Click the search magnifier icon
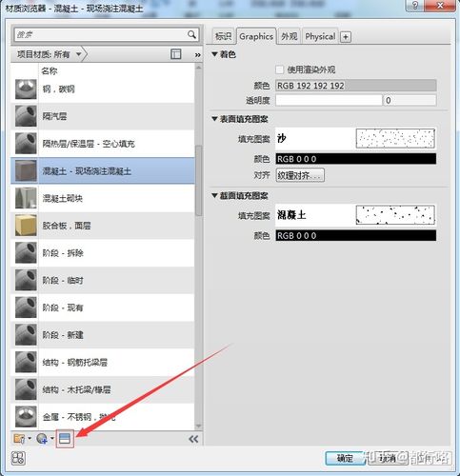This screenshot has width=460, height=476. click(x=191, y=34)
